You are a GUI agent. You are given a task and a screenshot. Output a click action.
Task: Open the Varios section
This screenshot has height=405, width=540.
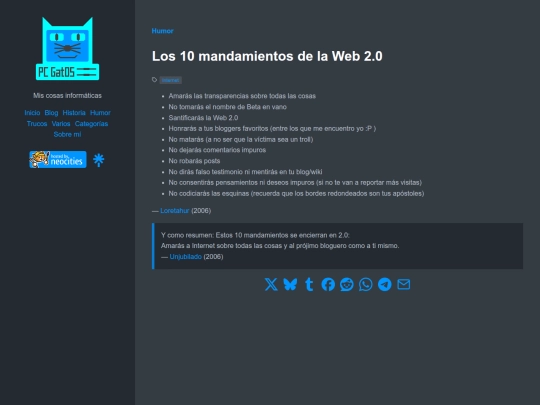tap(61, 124)
